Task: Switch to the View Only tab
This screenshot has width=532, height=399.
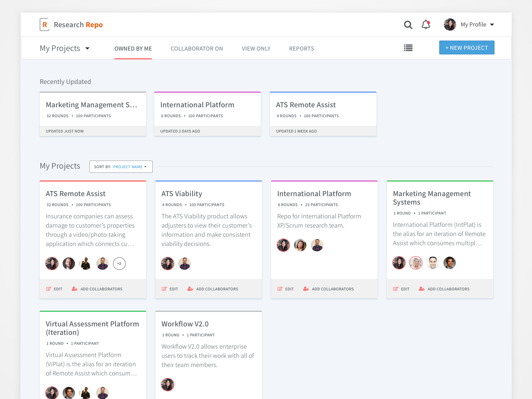Action: coord(256,48)
